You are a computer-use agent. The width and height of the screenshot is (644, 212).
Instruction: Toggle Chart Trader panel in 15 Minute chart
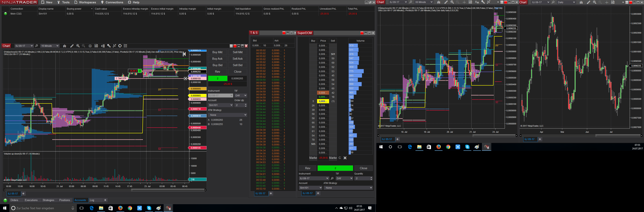[x=103, y=46]
